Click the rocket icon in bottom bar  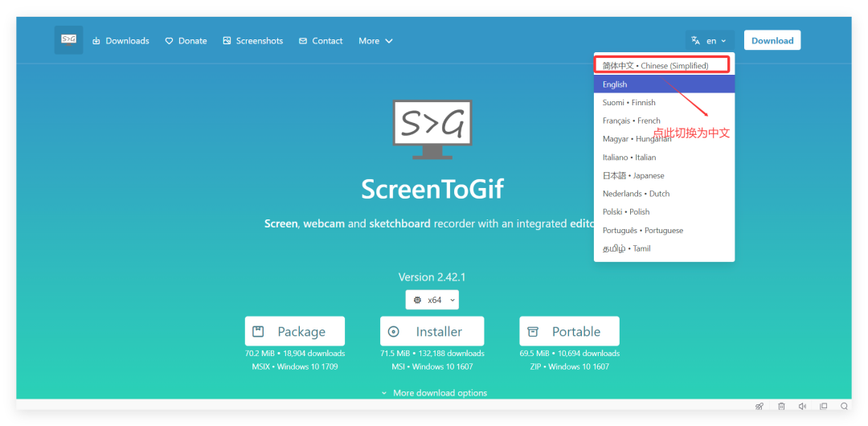pyautogui.click(x=759, y=406)
